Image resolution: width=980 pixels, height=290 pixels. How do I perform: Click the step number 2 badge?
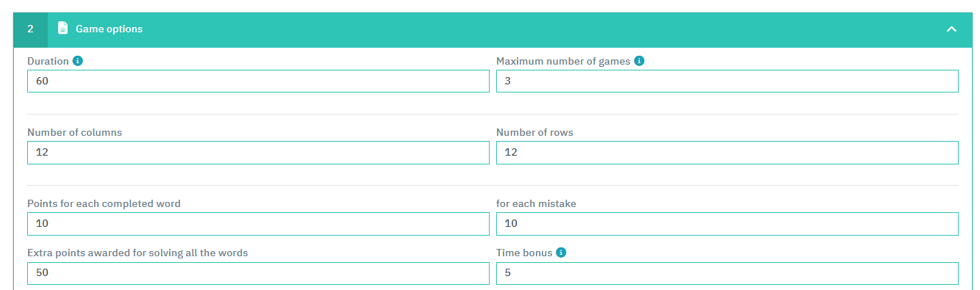pos(30,29)
